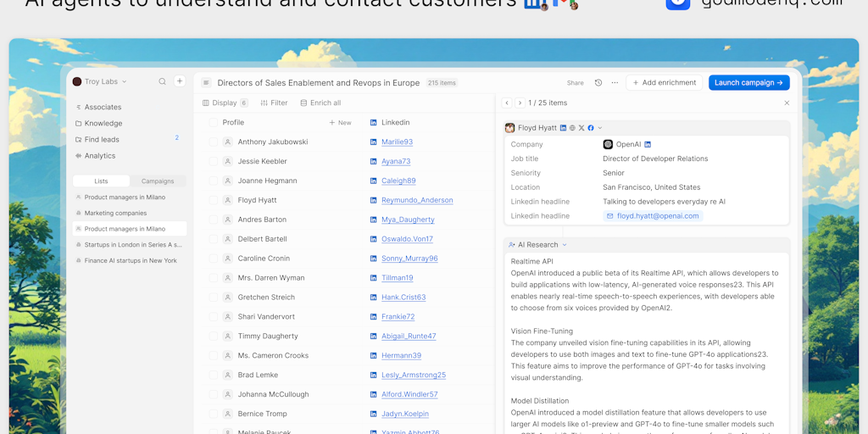Open the history clock icon in header

598,82
